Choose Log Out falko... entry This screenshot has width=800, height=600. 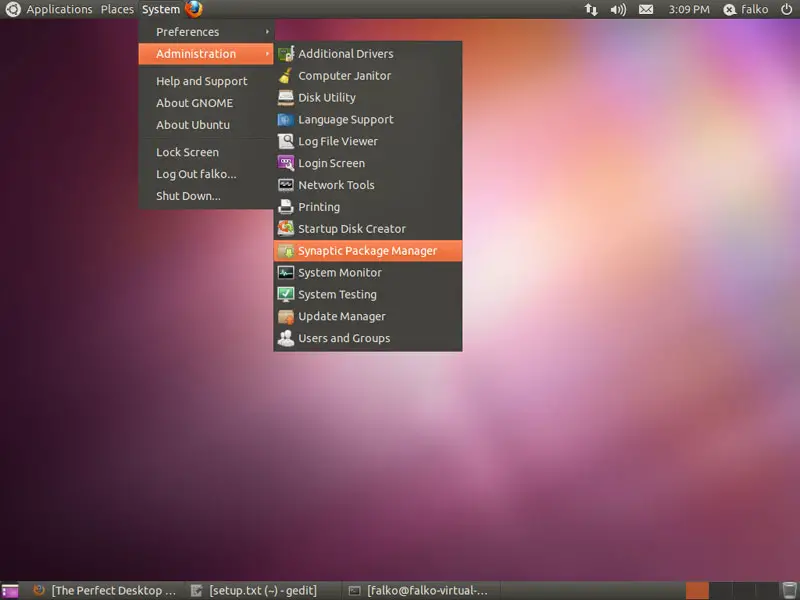(196, 174)
